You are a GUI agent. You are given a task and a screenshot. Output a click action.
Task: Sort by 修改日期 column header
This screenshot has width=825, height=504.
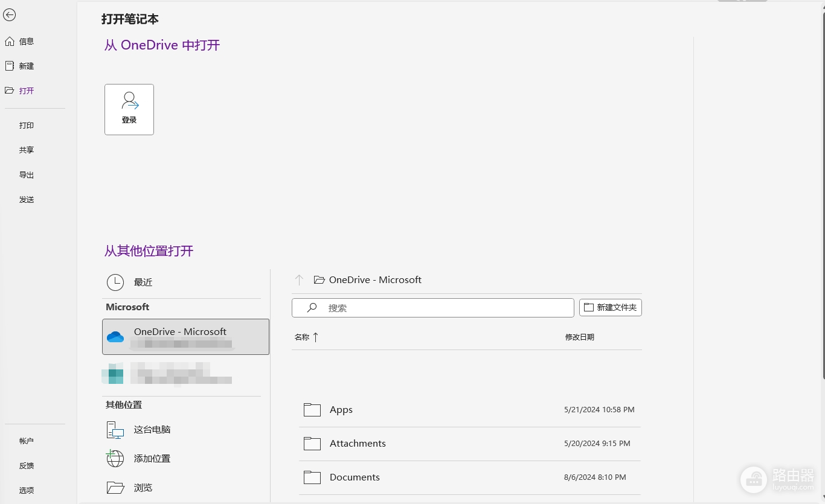(580, 337)
